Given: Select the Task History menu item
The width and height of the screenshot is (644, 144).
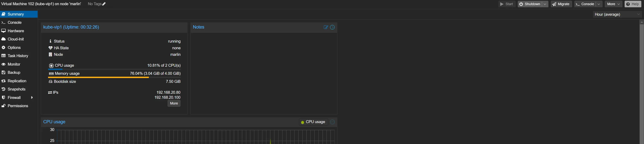Looking at the screenshot, I should coord(18,56).
